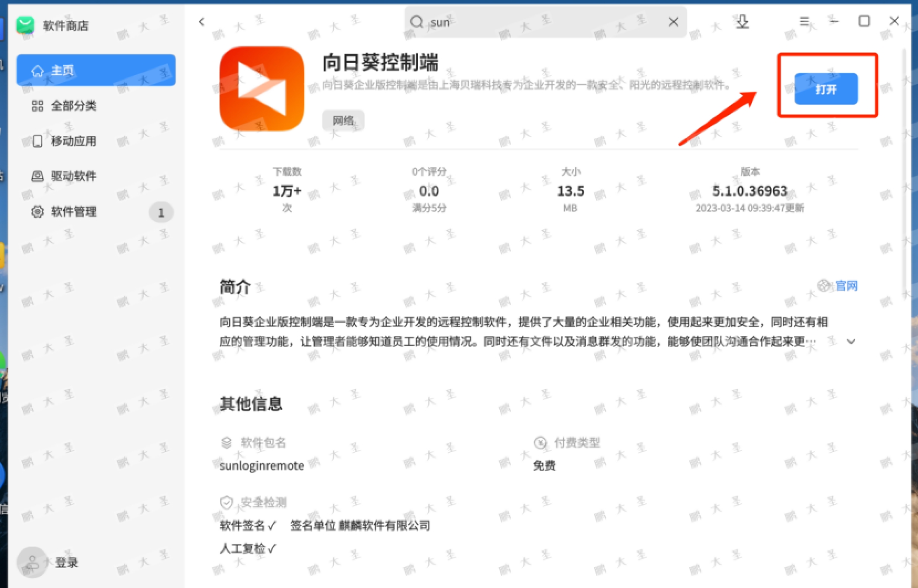
Task: Open the 官网 official website link
Action: (846, 286)
